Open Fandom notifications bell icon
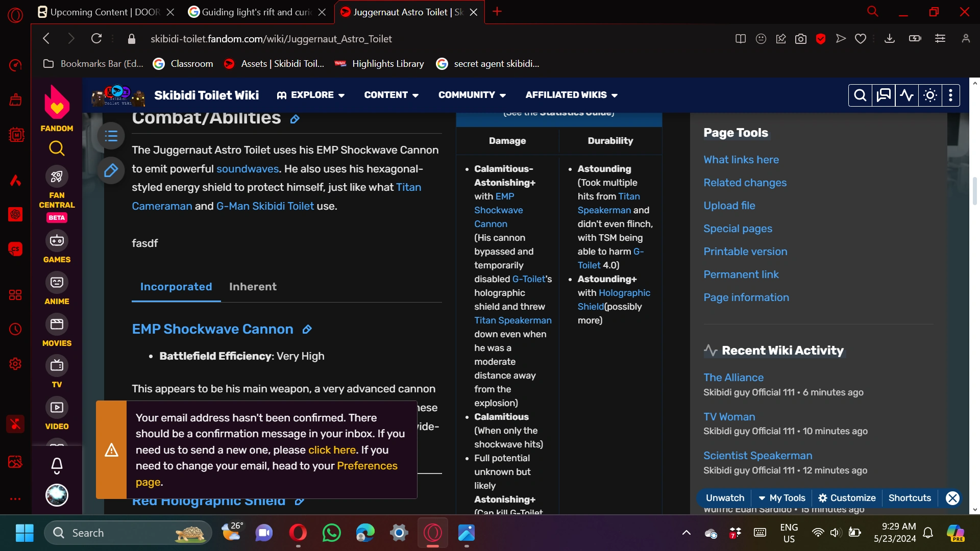Screen dimensions: 980x551 (x=57, y=465)
